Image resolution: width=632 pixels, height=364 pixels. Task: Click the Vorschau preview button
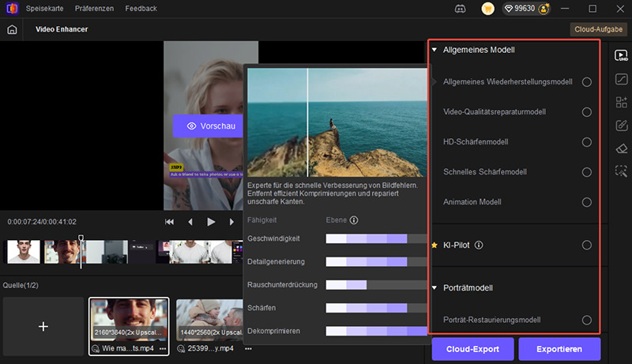point(209,126)
